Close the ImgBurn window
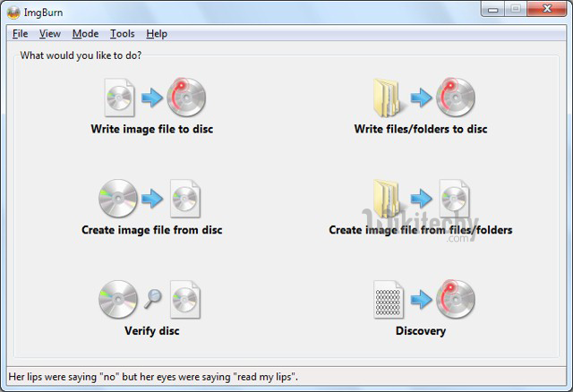573x392 pixels. click(x=547, y=9)
